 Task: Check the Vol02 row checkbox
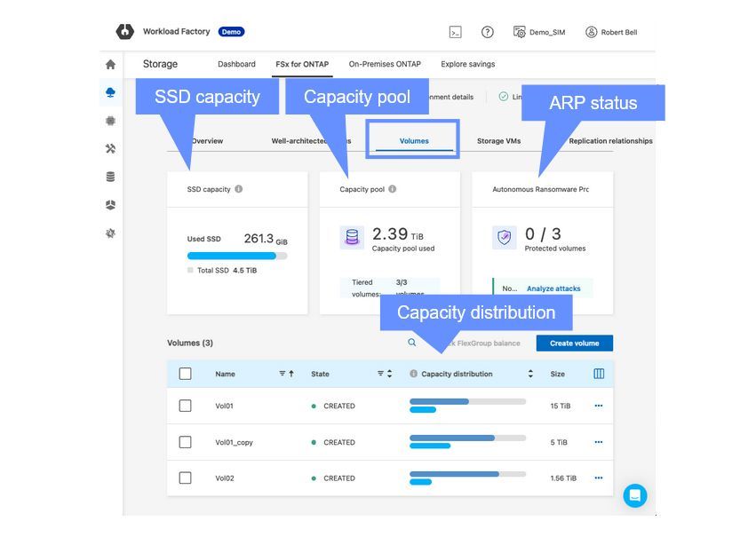click(185, 478)
